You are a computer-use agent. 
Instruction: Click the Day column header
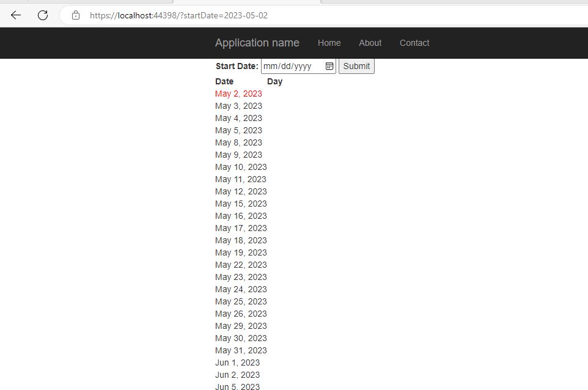click(274, 81)
